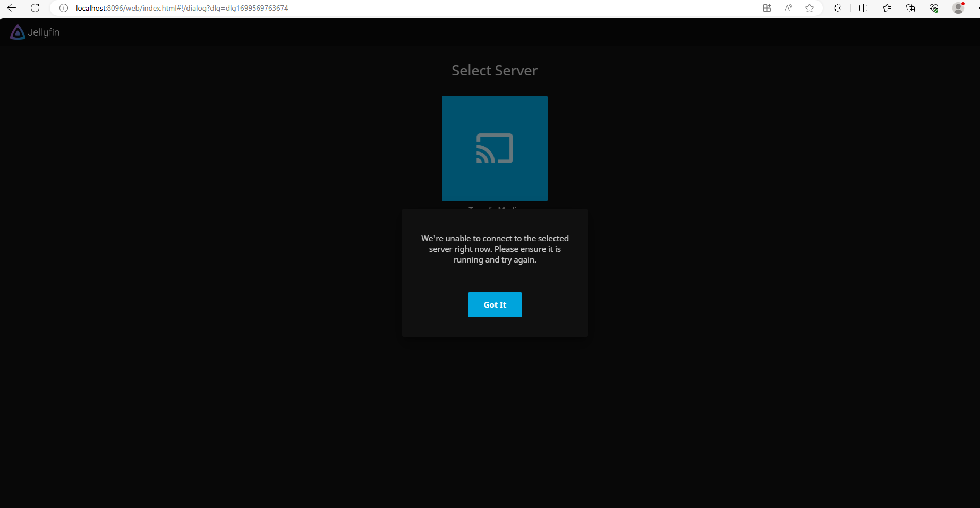Open the Collections icon

[910, 8]
